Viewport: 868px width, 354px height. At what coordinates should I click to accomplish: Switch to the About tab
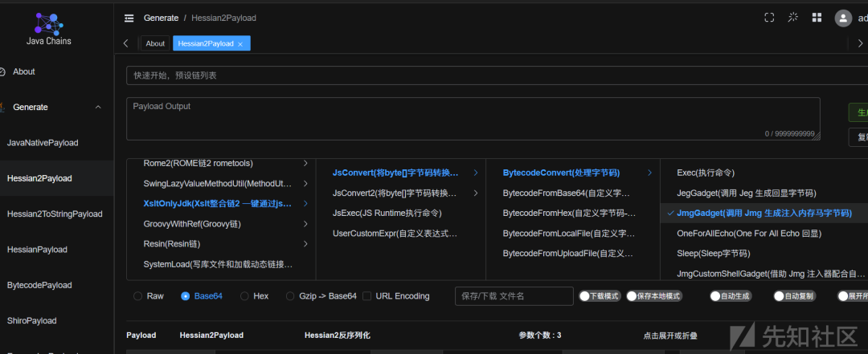point(155,43)
